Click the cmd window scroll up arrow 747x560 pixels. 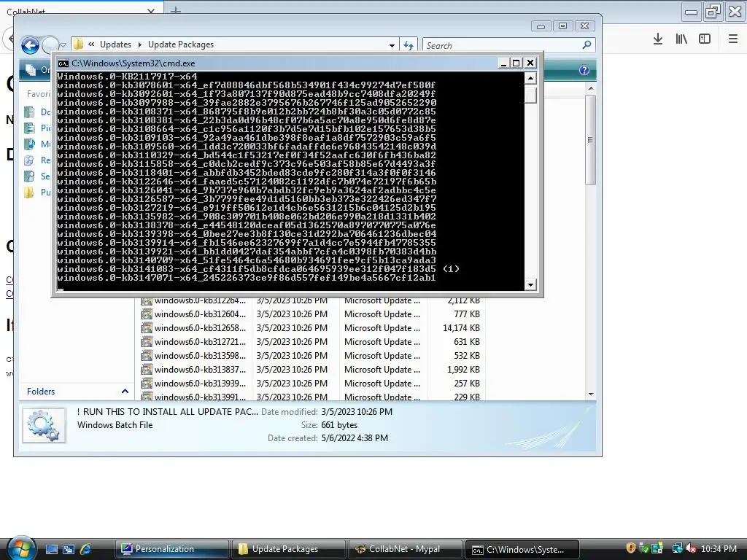pos(531,78)
